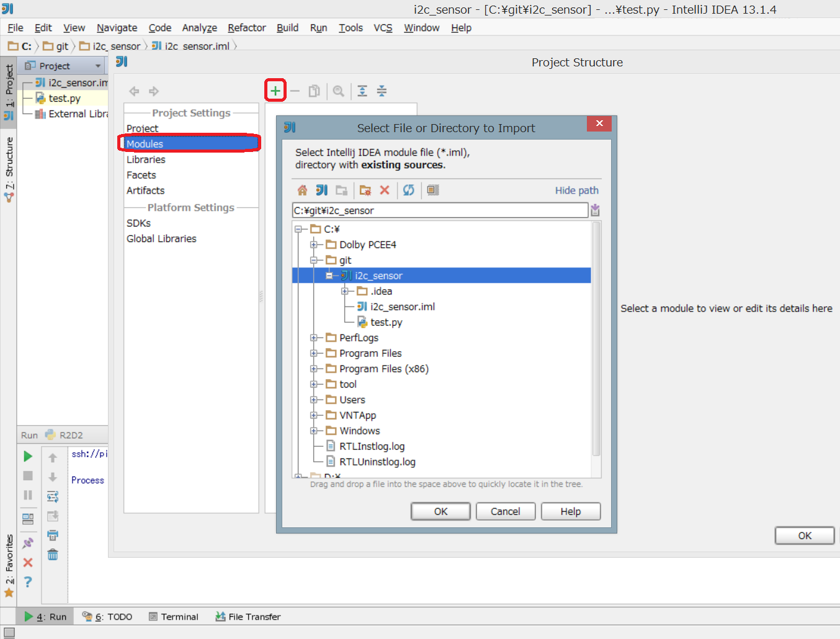Click the red close X icon in Run panel
The width and height of the screenshot is (840, 639).
click(x=28, y=562)
